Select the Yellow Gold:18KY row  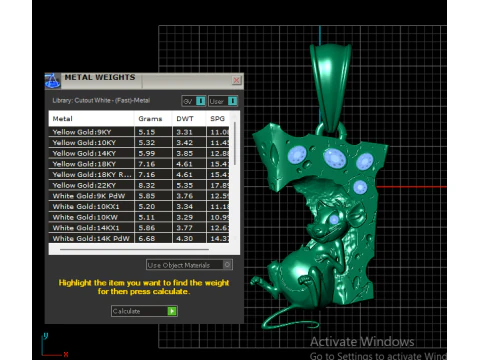click(x=139, y=164)
